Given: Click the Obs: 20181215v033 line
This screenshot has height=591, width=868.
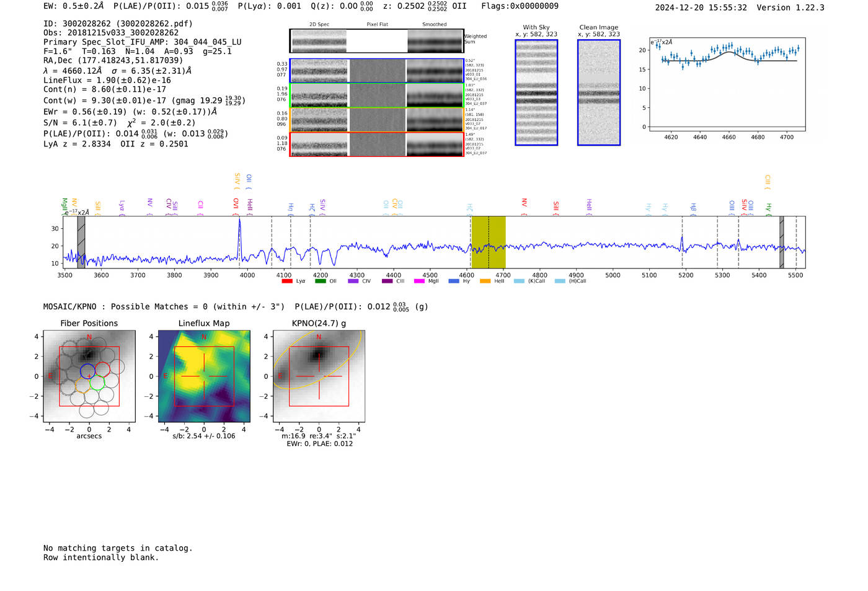Looking at the screenshot, I should 111,33.
